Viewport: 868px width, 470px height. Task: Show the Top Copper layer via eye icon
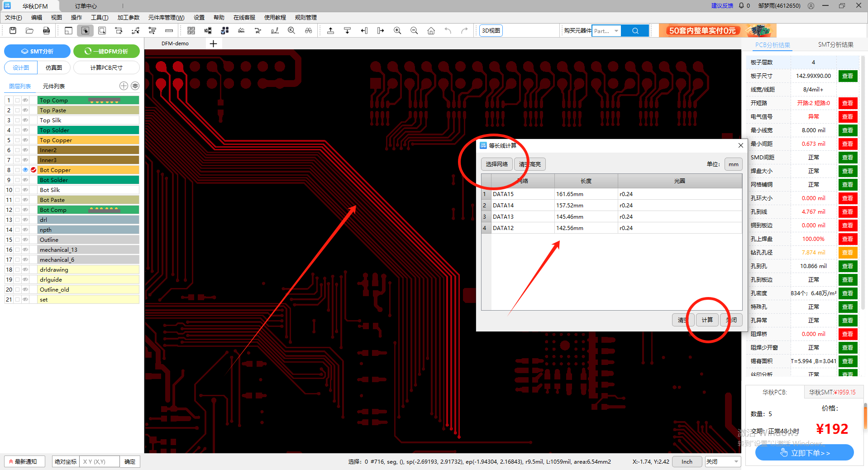25,140
